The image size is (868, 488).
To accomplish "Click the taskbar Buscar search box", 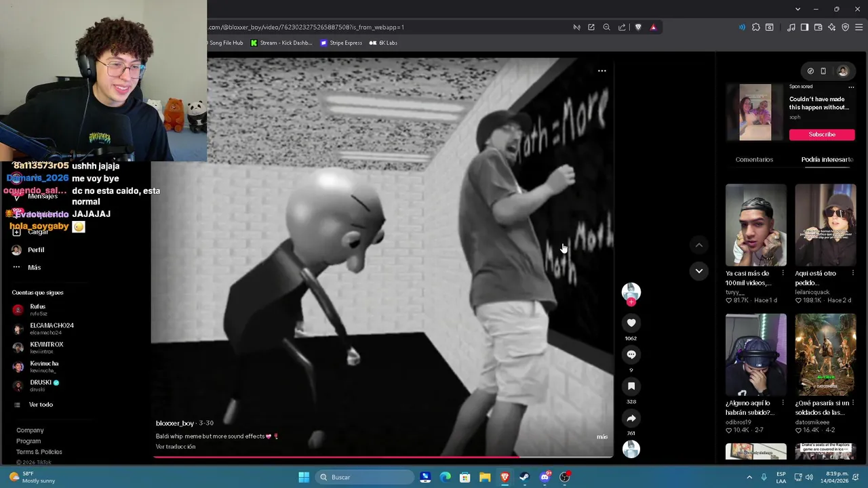I will point(366,477).
